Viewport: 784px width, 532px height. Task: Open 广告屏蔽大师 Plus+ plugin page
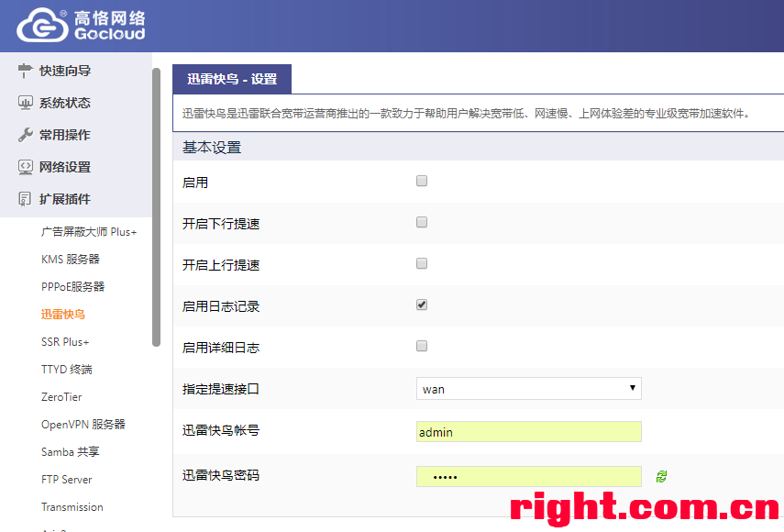pyautogui.click(x=89, y=231)
